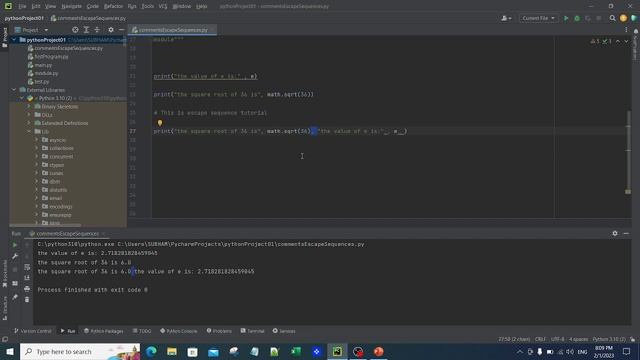Open the Services tool window
The width and height of the screenshot is (640, 360).
click(284, 331)
